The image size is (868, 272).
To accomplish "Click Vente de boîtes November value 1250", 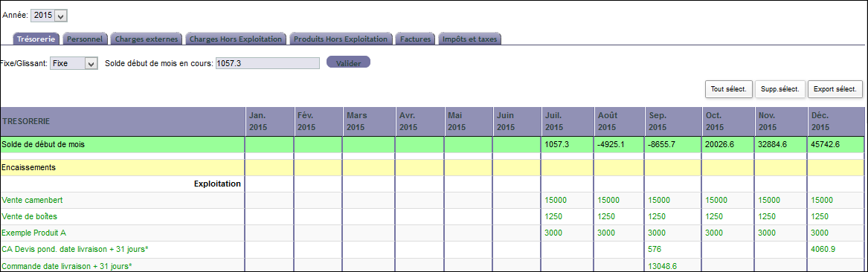I will point(768,216).
